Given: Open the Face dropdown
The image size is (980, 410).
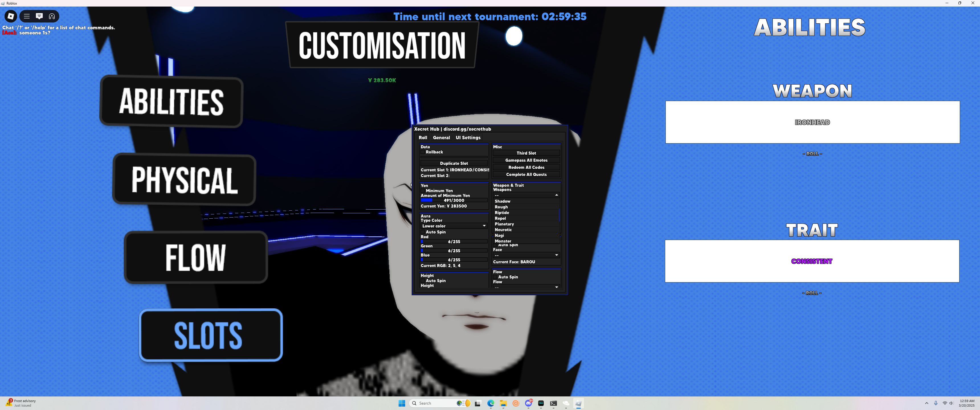Looking at the screenshot, I should [x=526, y=255].
